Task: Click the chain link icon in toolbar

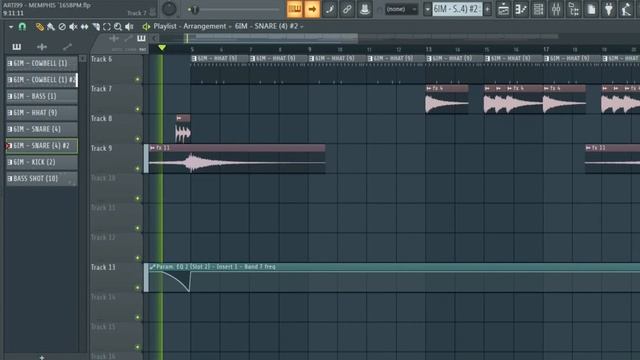Action: pyautogui.click(x=347, y=9)
